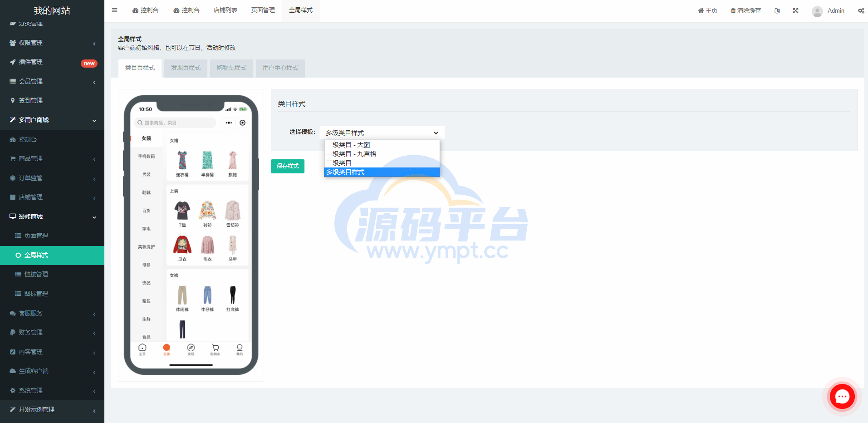The image size is (868, 423).
Task: Click the 我的网站 site title
Action: (x=52, y=10)
